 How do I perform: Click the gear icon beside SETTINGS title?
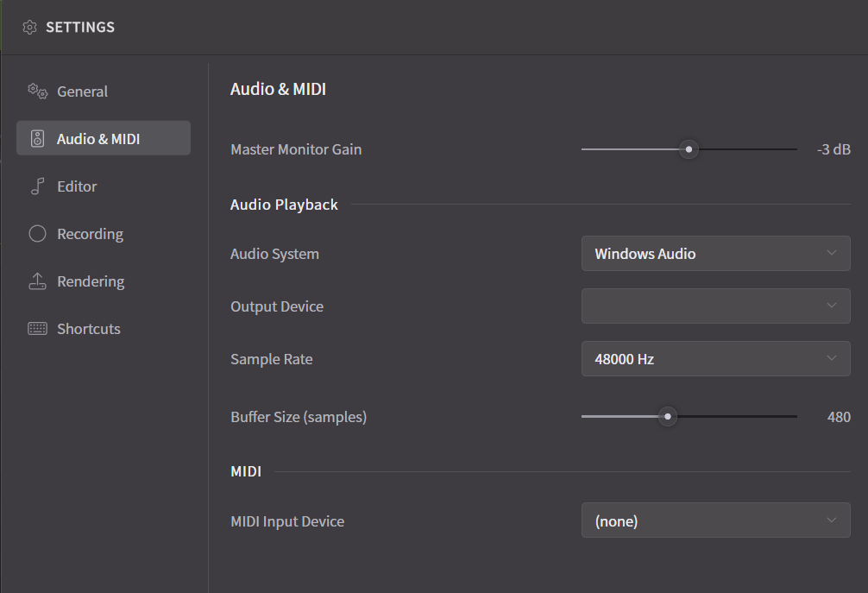[x=29, y=27]
